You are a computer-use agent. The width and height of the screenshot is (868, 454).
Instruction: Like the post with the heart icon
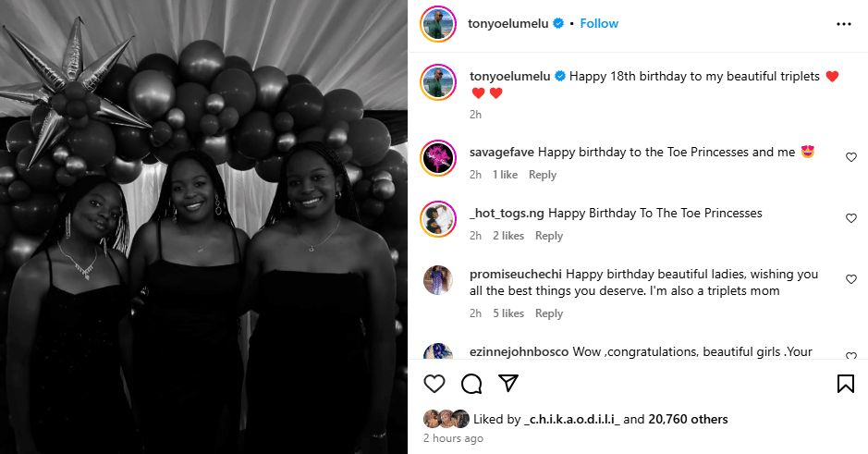point(434,384)
